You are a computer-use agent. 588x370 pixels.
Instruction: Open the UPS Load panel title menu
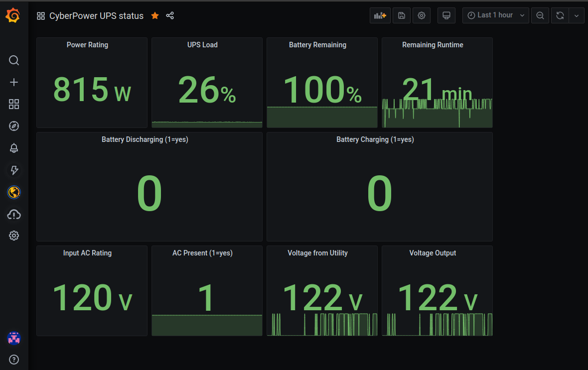[x=202, y=45]
